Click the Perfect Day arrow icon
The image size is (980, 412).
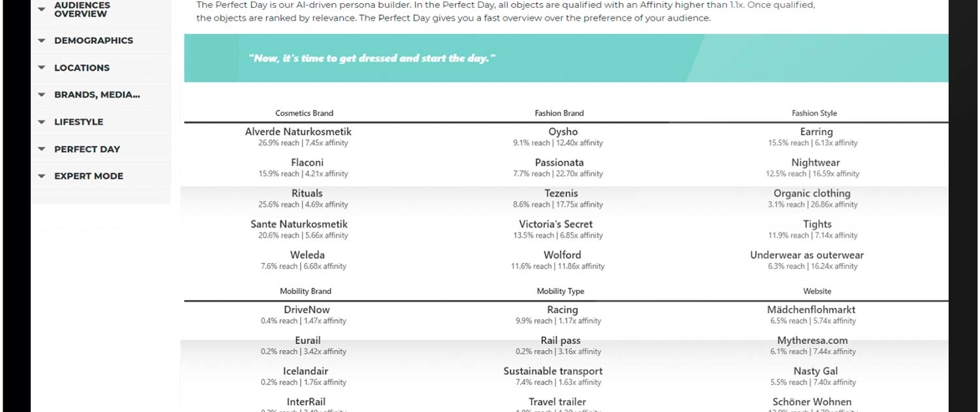coord(42,149)
